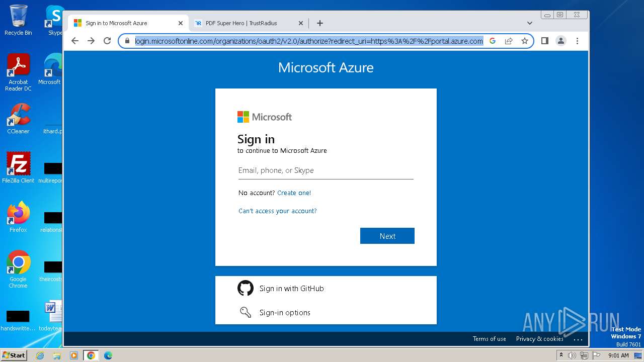Focus the Email, phone, or Skype field
The image size is (644, 362).
(x=326, y=170)
